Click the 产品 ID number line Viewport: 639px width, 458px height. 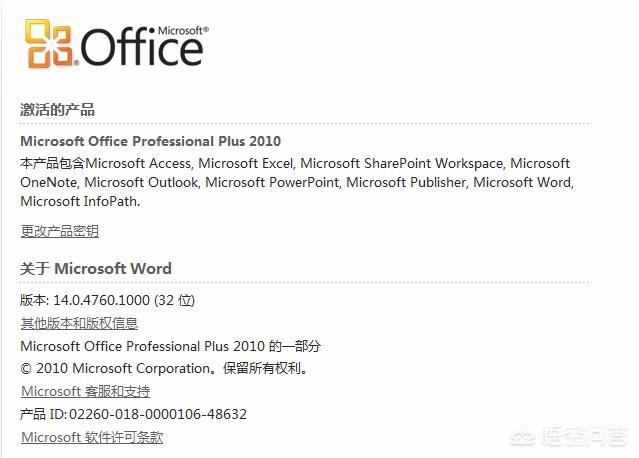(x=133, y=414)
